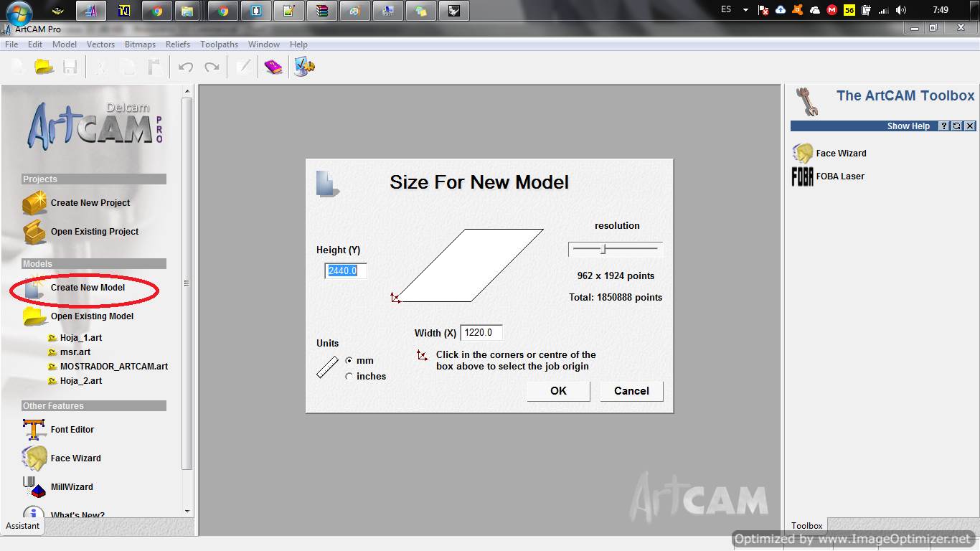Select the mm units radio button

pyautogui.click(x=349, y=361)
